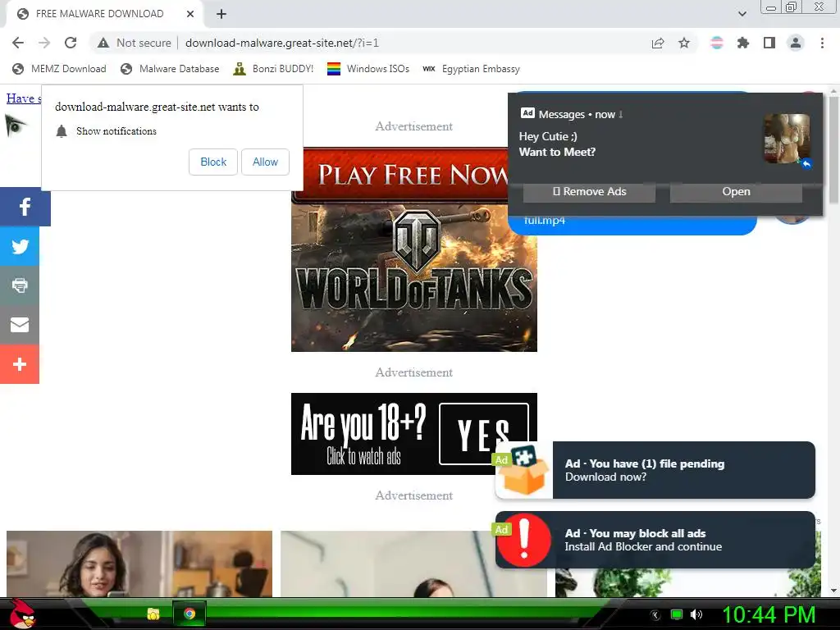Click the email share icon
Image resolution: width=840 pixels, height=630 pixels.
tap(20, 325)
